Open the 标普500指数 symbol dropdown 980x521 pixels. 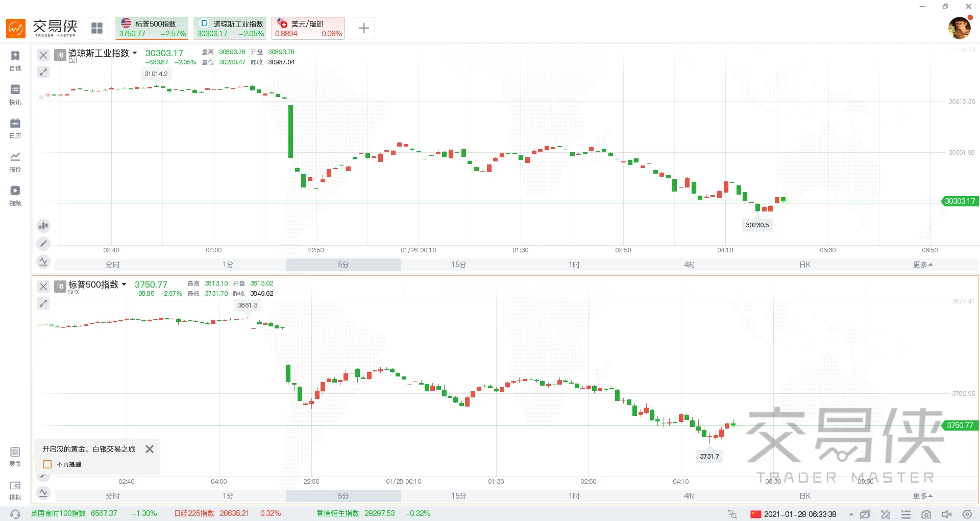coord(124,285)
